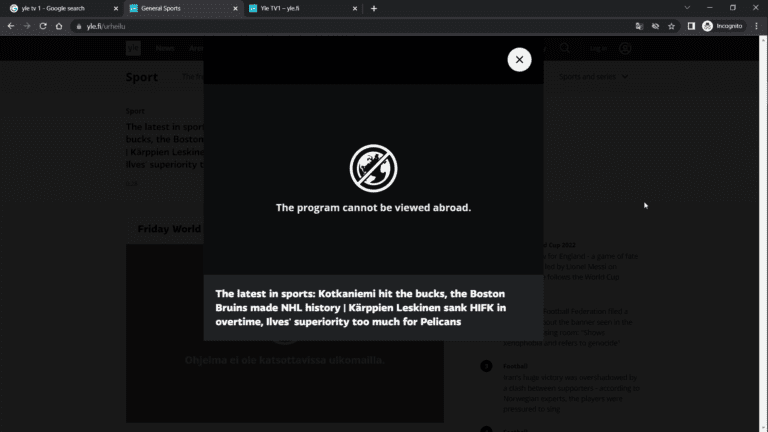This screenshot has width=768, height=432.
Task: Open the translate page icon in address bar
Action: pos(639,26)
